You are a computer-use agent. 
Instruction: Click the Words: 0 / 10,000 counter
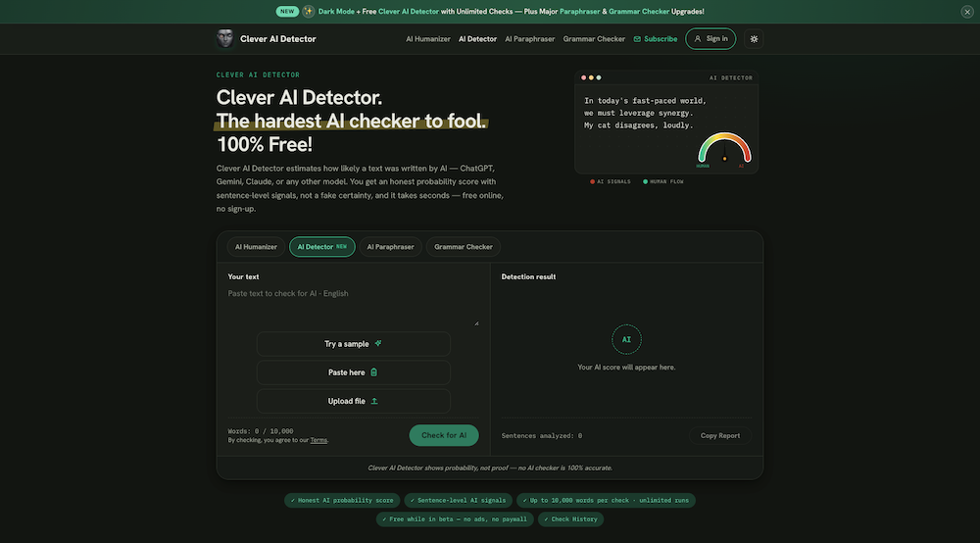click(261, 431)
